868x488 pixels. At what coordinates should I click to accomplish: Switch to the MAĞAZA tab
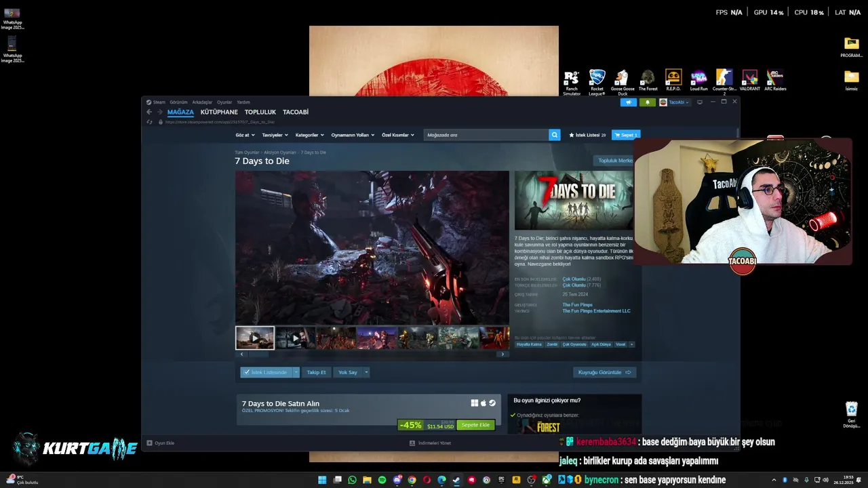point(180,112)
